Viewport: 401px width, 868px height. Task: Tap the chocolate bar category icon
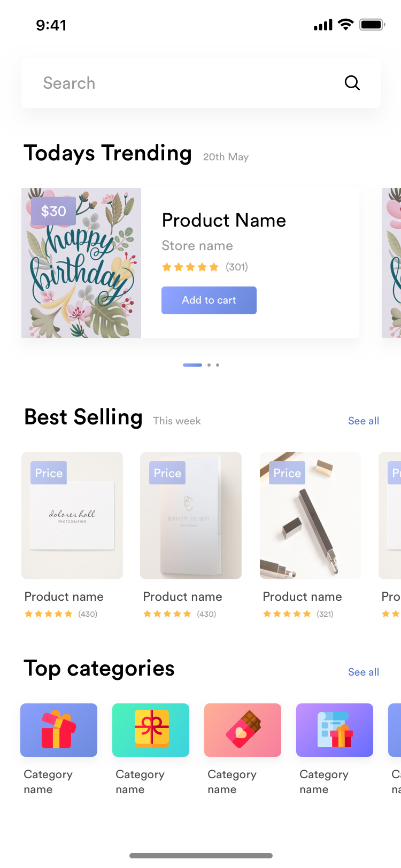point(243,730)
